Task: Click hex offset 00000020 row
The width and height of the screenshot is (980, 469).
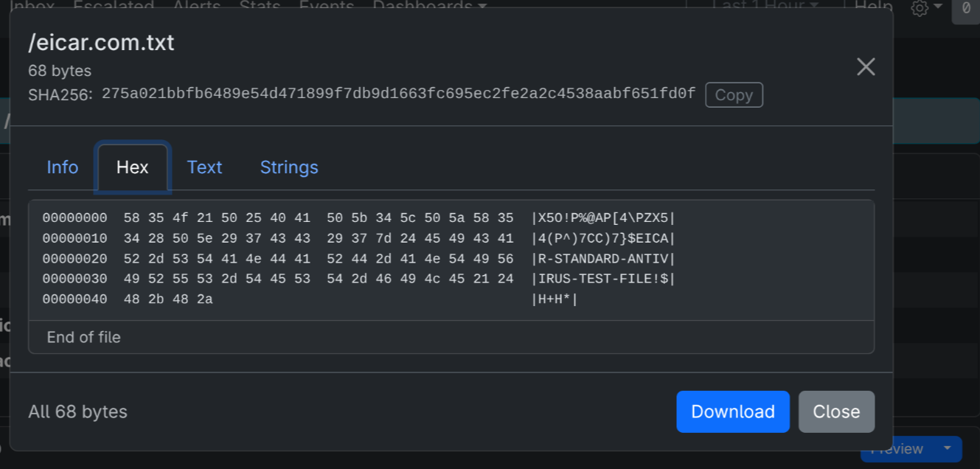Action: coord(358,259)
